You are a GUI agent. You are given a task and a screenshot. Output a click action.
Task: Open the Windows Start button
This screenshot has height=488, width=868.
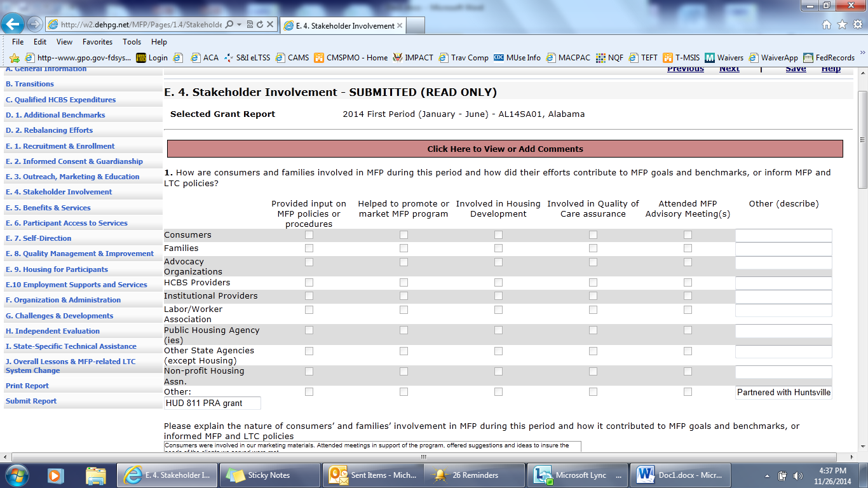pos(16,475)
